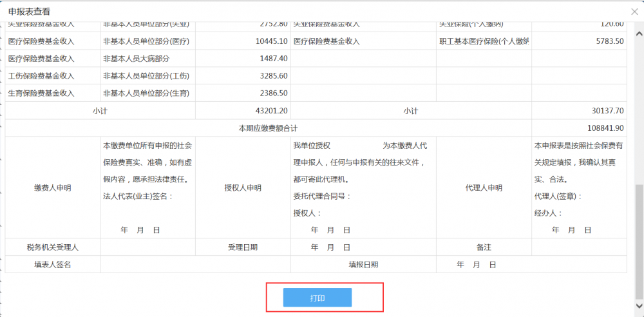Click the 30137.70 subtotal value

(x=607, y=111)
